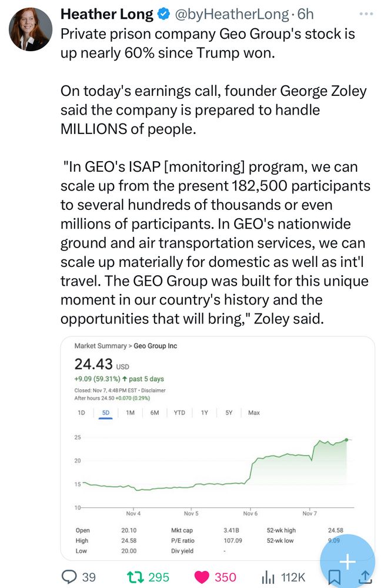Click the Nov 7 endpoint on chart

pos(348,439)
